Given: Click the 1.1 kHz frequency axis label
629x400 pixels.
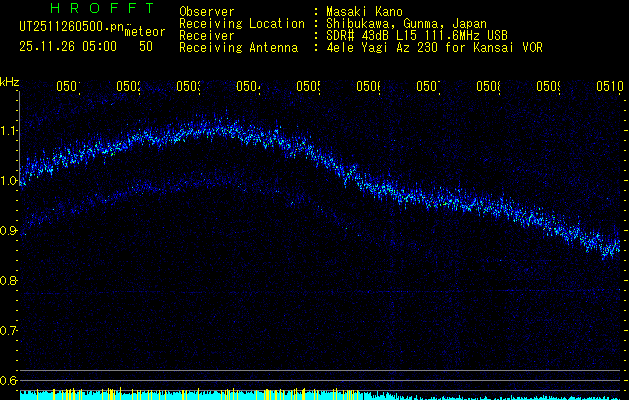Looking at the screenshot, I should [9, 131].
